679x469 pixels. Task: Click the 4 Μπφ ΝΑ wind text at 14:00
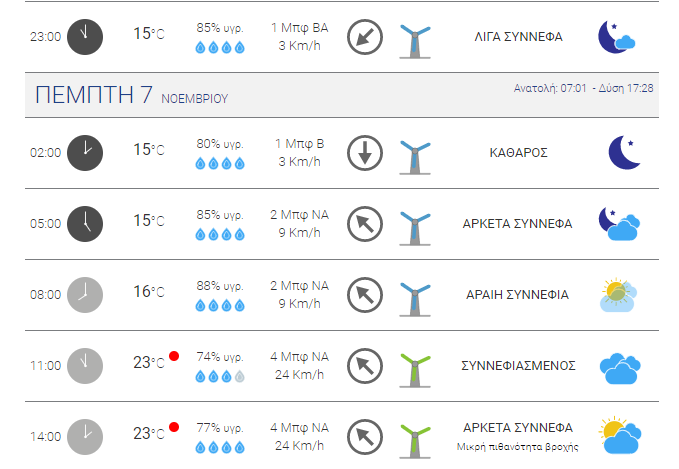(299, 428)
